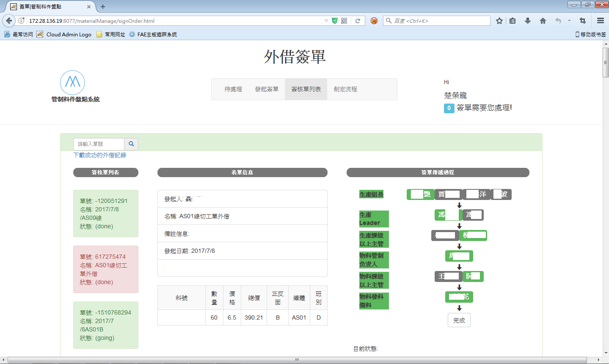Viewport: 609px width, 364px height.
Task: Bookmark this page with the star icon
Action: (x=499, y=21)
